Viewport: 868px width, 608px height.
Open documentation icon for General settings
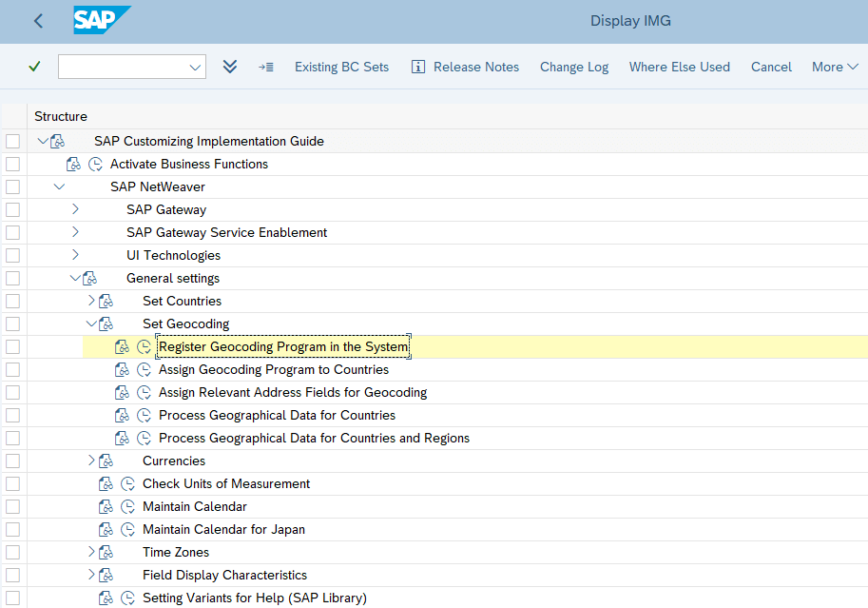point(89,278)
